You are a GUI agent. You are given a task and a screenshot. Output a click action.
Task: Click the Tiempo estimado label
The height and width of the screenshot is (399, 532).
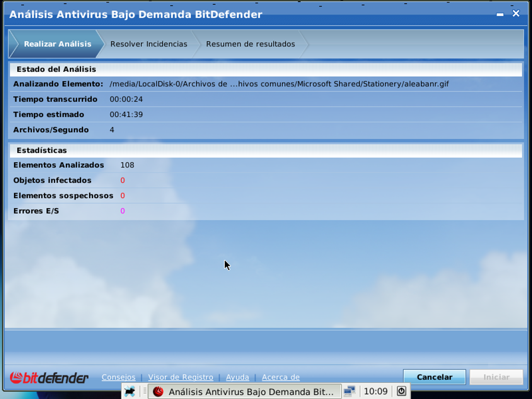(x=49, y=115)
